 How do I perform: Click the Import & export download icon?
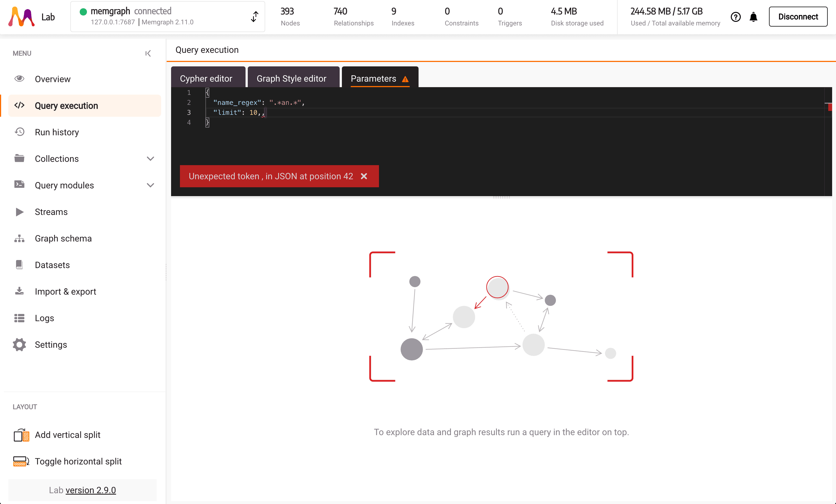19,291
